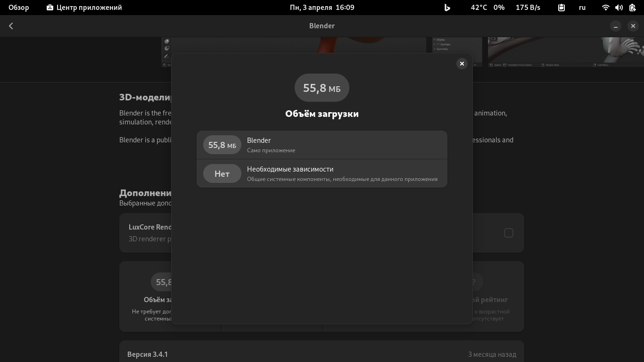The width and height of the screenshot is (644, 362).
Task: Open the Wi-Fi network indicator
Action: (x=606, y=8)
